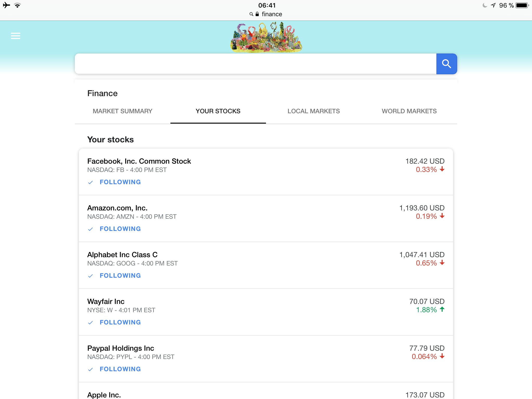Image resolution: width=532 pixels, height=399 pixels.
Task: Unfollow Facebook via its Following toggle
Action: [115, 182]
